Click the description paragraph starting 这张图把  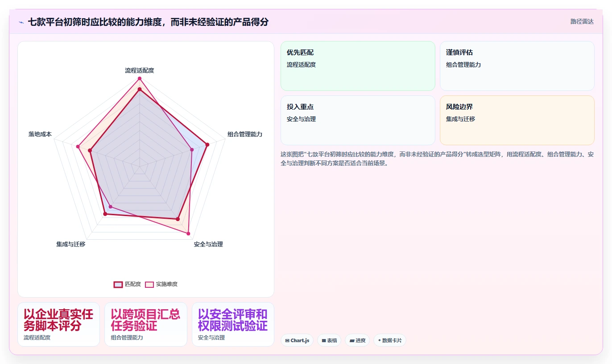pos(437,159)
